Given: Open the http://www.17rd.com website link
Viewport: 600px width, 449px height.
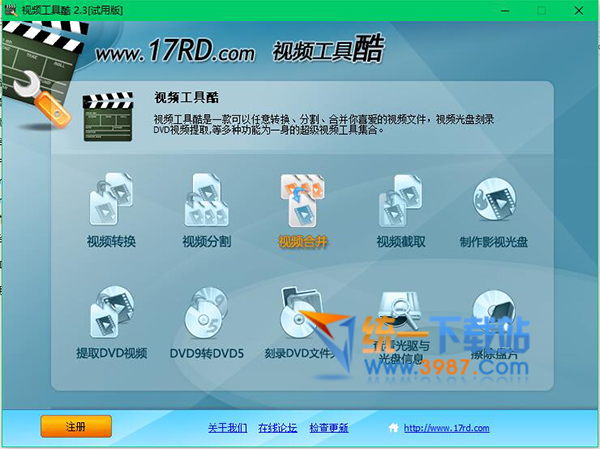Looking at the screenshot, I should click(x=446, y=428).
